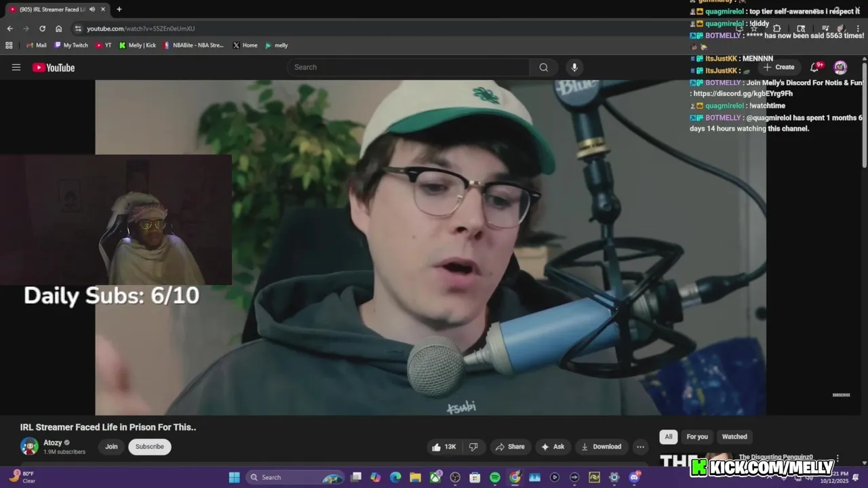Download the video
Screen dimensions: 868x488
[601, 447]
